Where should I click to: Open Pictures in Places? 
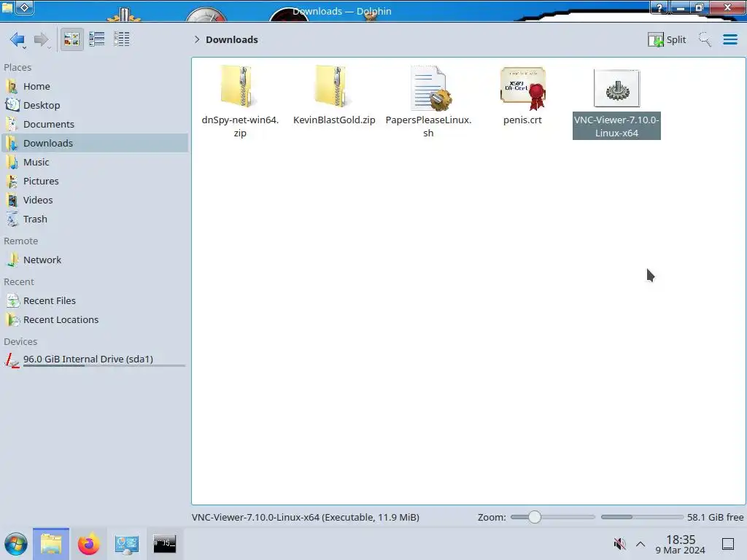point(95,182)
